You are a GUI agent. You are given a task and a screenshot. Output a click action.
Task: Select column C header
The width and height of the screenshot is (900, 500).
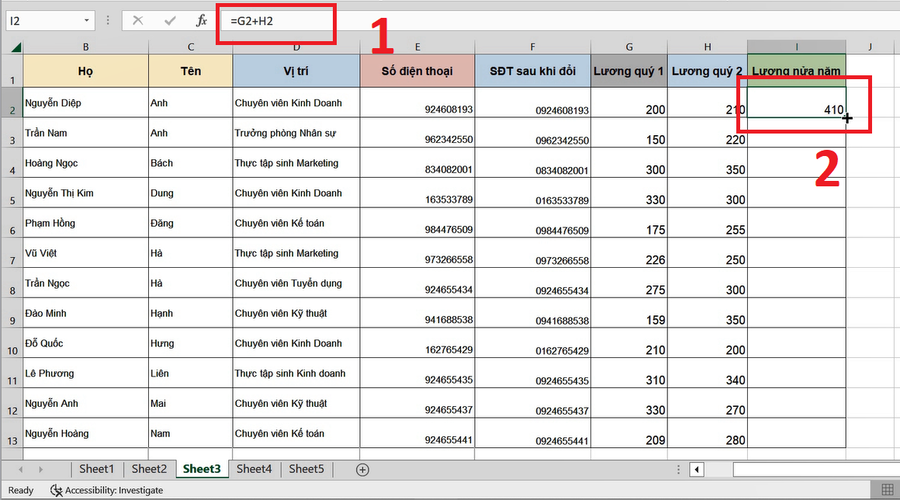tap(191, 47)
